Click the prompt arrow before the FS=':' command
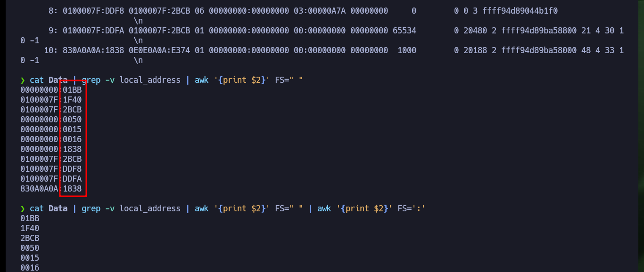 click(23, 209)
